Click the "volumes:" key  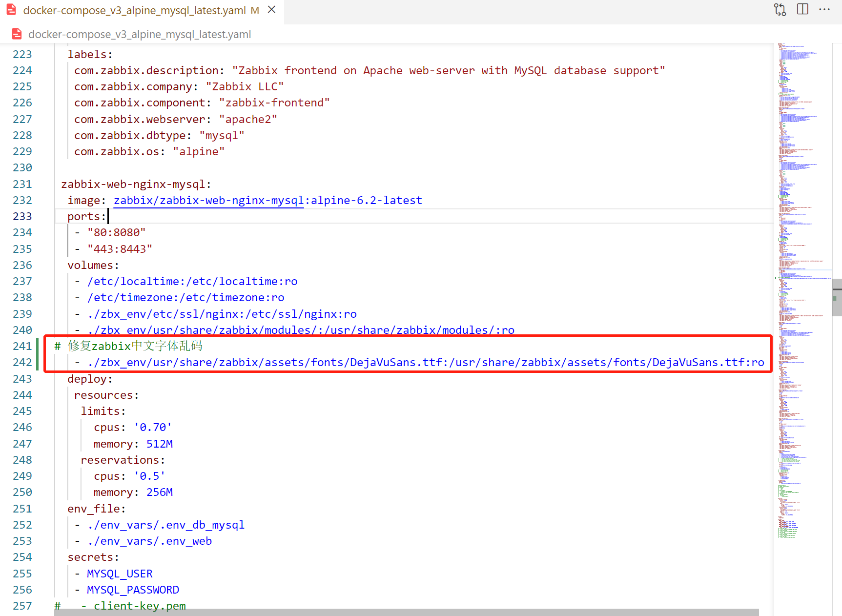(93, 265)
